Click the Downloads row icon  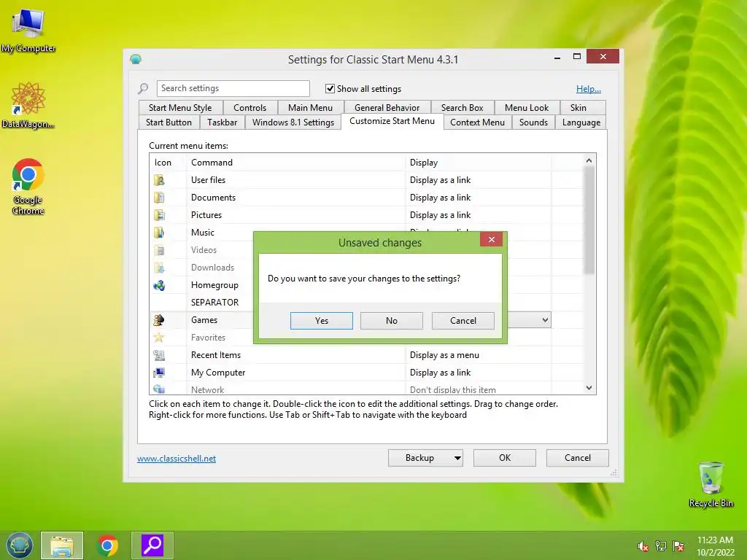[159, 268]
